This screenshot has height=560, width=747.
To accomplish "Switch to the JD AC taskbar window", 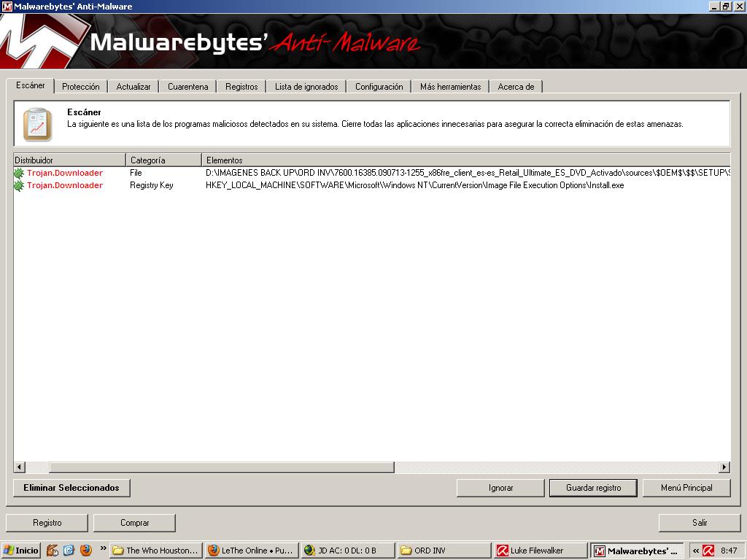I will [x=349, y=551].
